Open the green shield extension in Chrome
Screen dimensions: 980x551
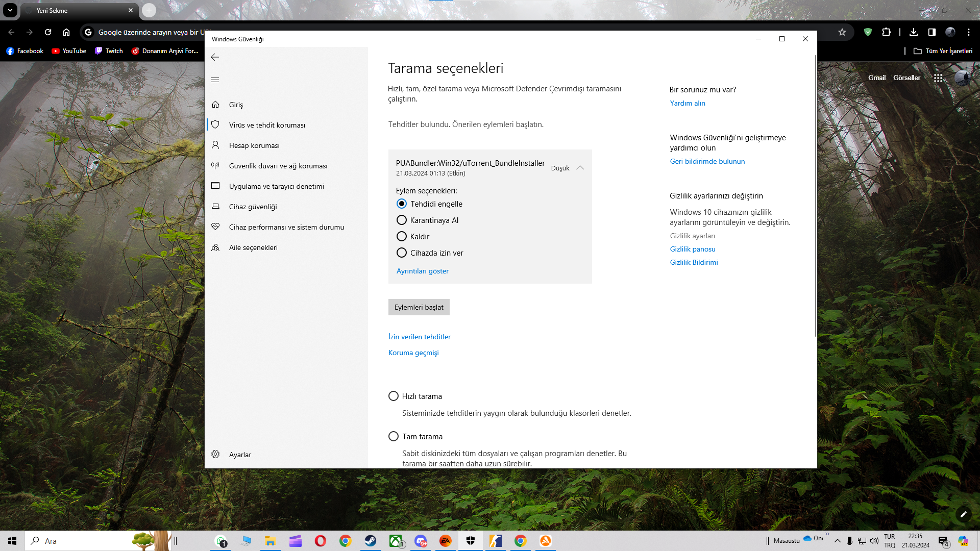[868, 32]
